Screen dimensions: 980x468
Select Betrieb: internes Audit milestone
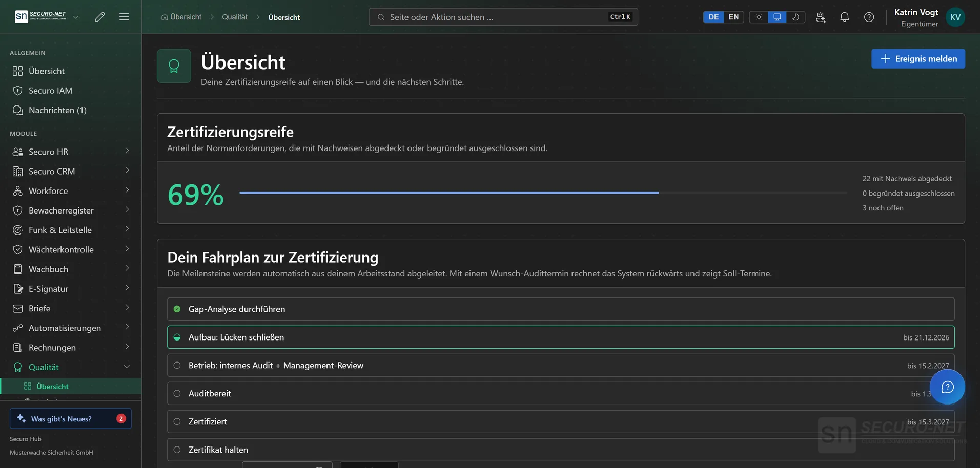pyautogui.click(x=561, y=366)
